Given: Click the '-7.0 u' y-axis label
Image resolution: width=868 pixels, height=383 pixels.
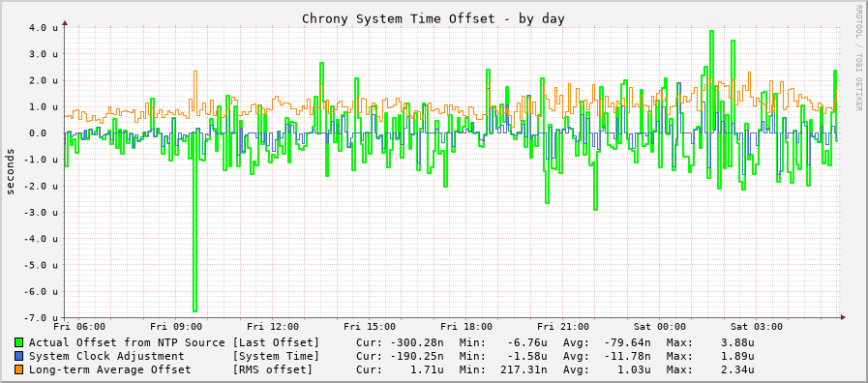Looking at the screenshot, I should 41,317.
